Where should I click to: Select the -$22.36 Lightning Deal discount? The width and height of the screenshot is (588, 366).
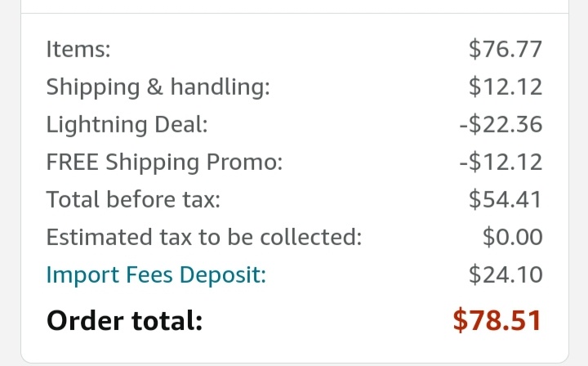click(x=501, y=125)
